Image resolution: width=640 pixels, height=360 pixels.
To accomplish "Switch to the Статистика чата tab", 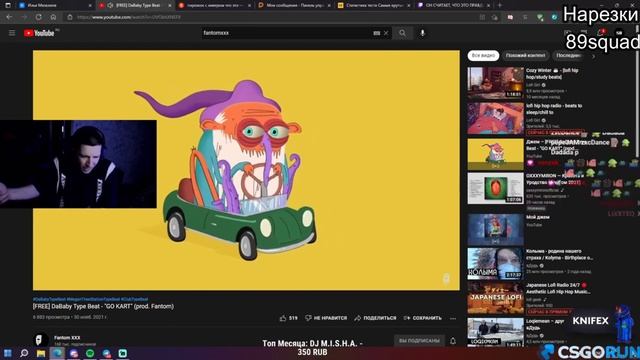I will [373, 5].
